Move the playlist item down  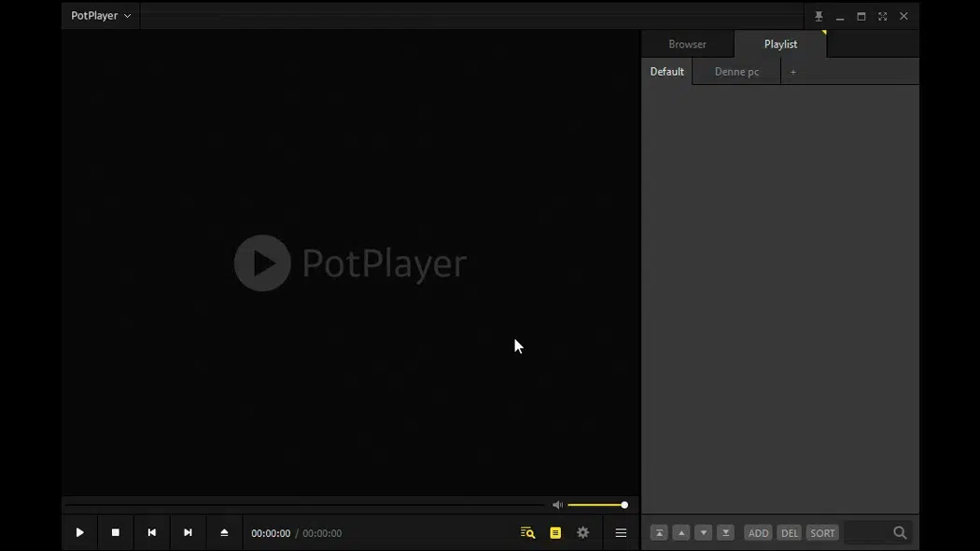(704, 533)
